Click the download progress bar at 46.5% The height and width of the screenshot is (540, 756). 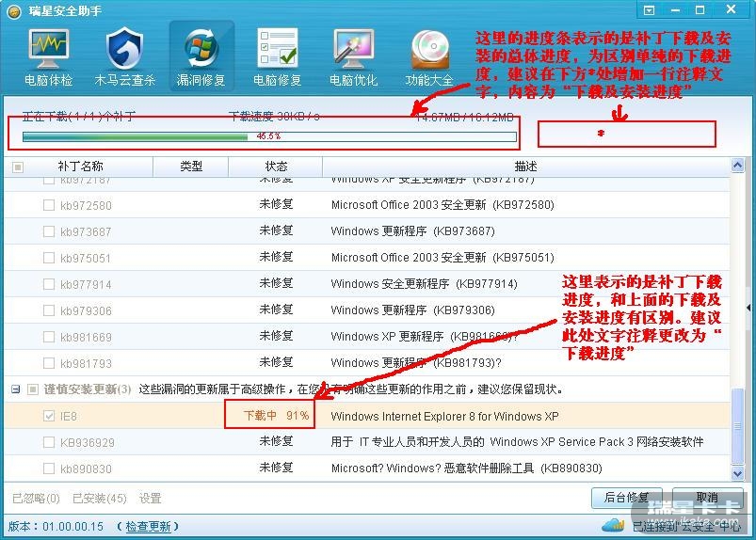269,136
